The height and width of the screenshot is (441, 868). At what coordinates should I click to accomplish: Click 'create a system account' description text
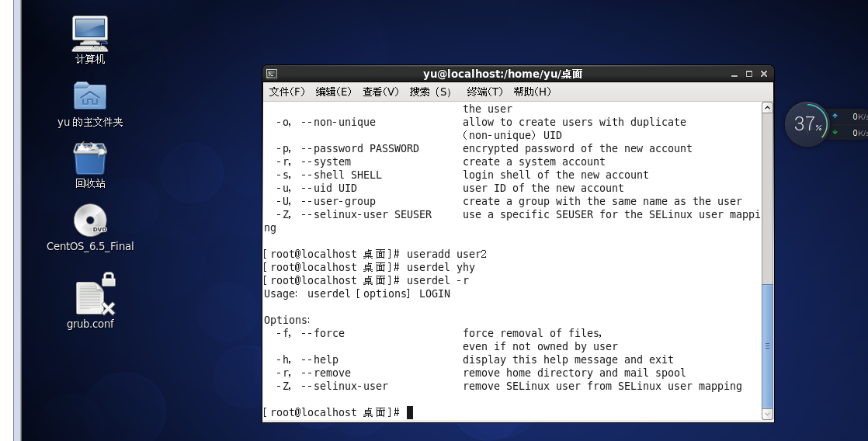tap(533, 161)
